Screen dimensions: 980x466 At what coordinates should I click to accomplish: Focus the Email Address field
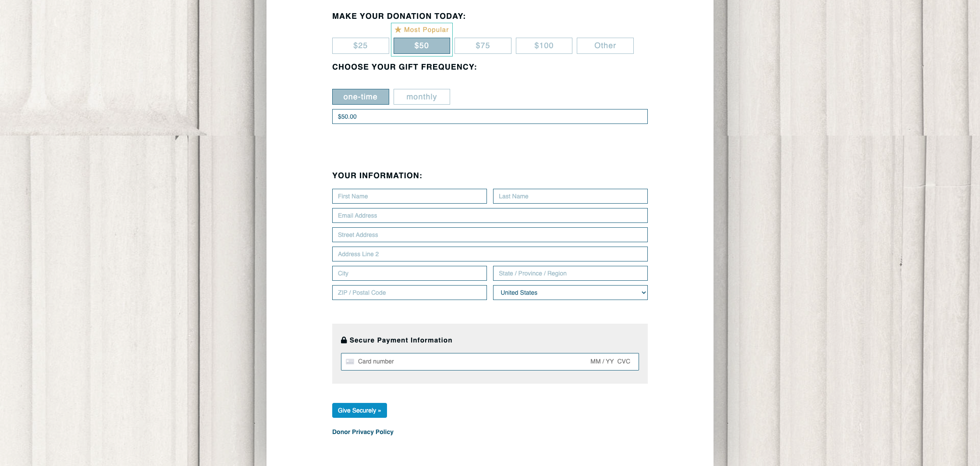click(x=490, y=215)
